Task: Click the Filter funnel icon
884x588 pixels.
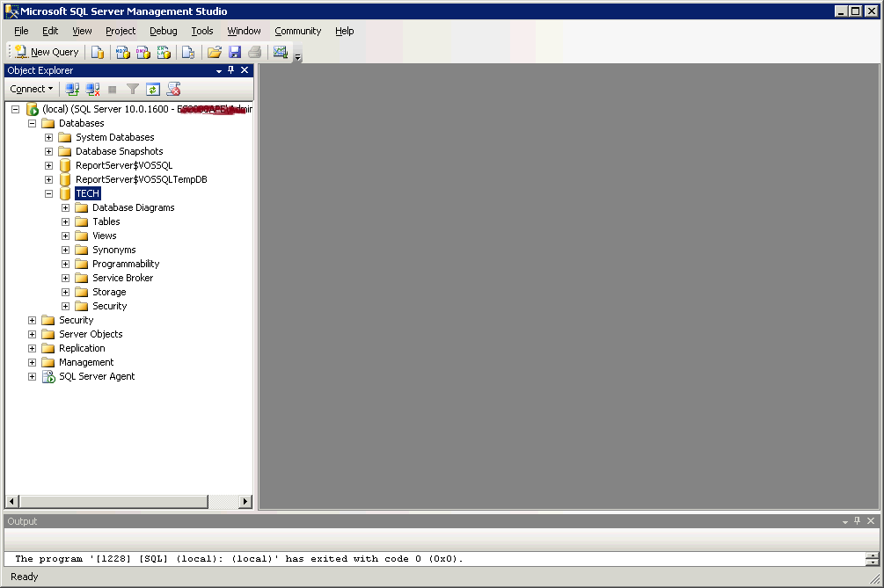Action: [x=133, y=89]
